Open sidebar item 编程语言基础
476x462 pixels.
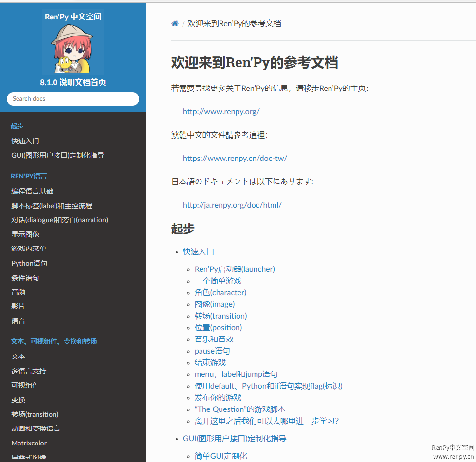click(x=32, y=191)
